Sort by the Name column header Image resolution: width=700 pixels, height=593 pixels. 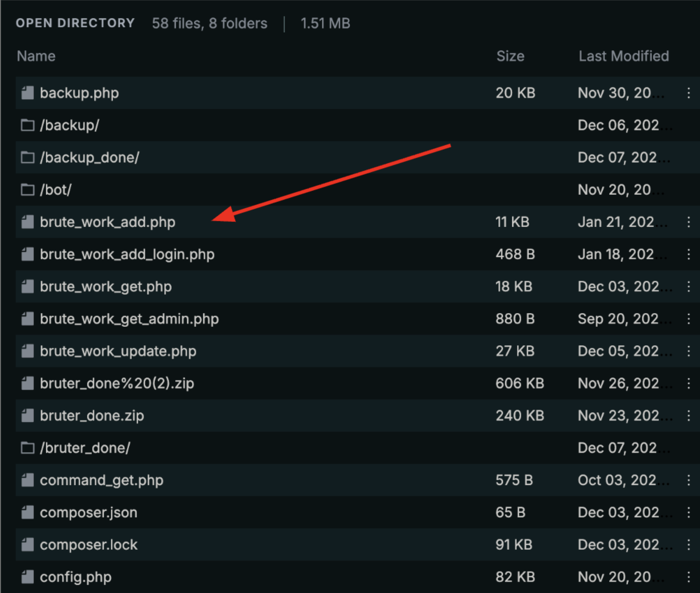pyautogui.click(x=36, y=56)
